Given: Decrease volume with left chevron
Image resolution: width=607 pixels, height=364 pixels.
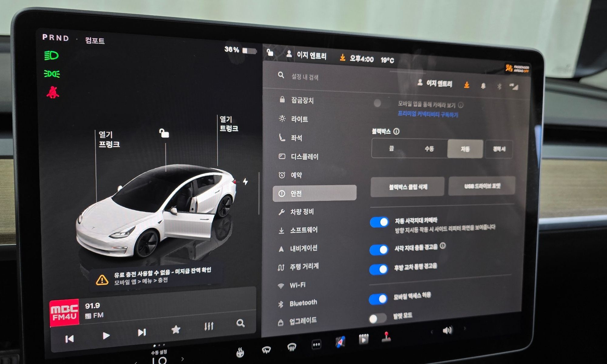Looking at the screenshot, I should click(432, 332).
